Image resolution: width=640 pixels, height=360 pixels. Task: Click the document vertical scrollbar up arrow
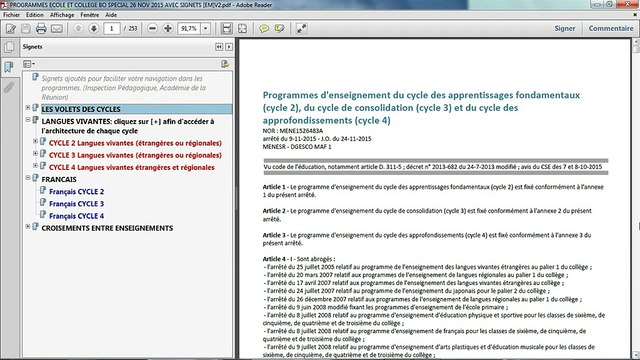[636, 42]
